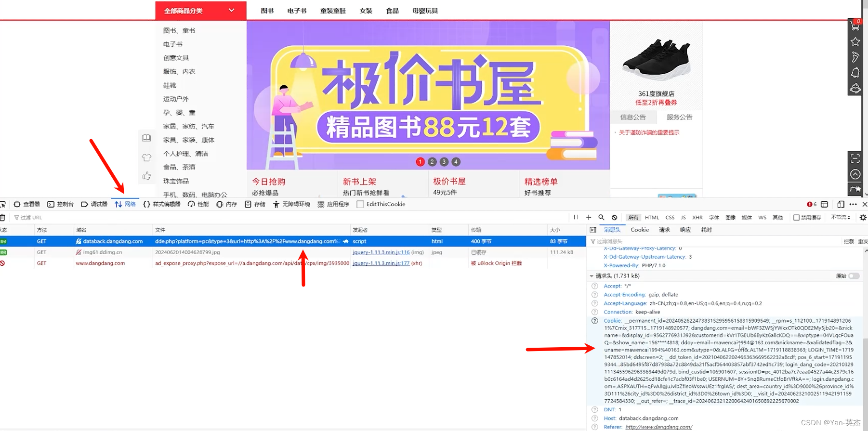Select the Network (网络) panel tab
Viewport: 868px width, 431px height.
pos(125,204)
